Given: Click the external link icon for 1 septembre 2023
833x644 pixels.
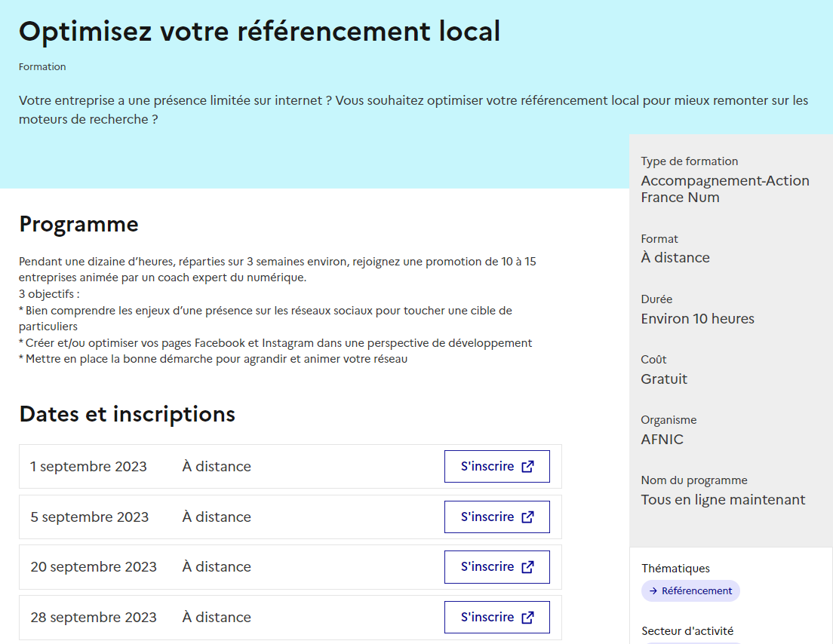Looking at the screenshot, I should tap(528, 467).
